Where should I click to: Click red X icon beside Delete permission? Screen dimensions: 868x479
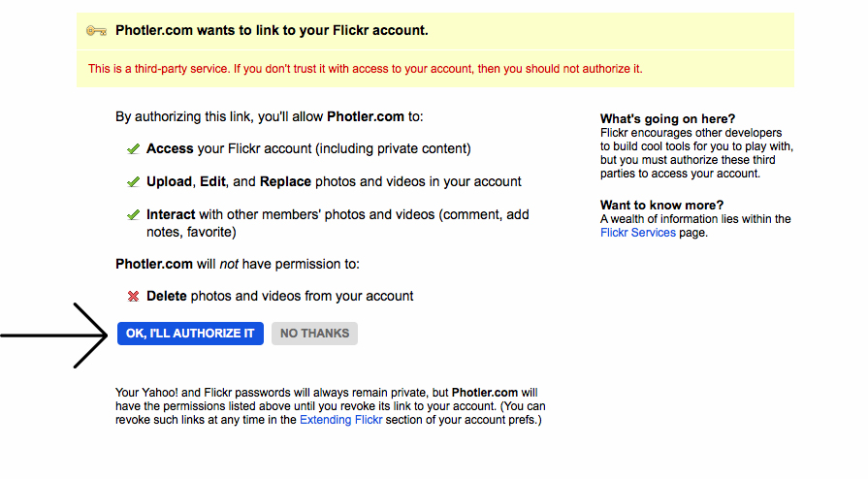134,297
